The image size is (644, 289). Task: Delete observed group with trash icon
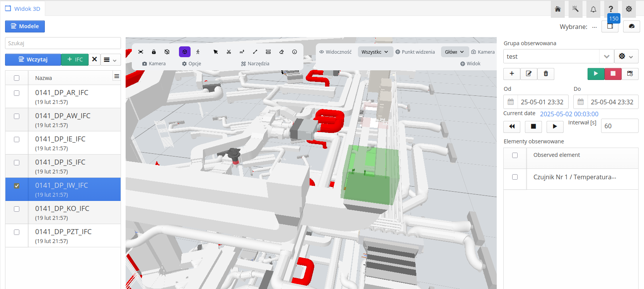pyautogui.click(x=546, y=73)
